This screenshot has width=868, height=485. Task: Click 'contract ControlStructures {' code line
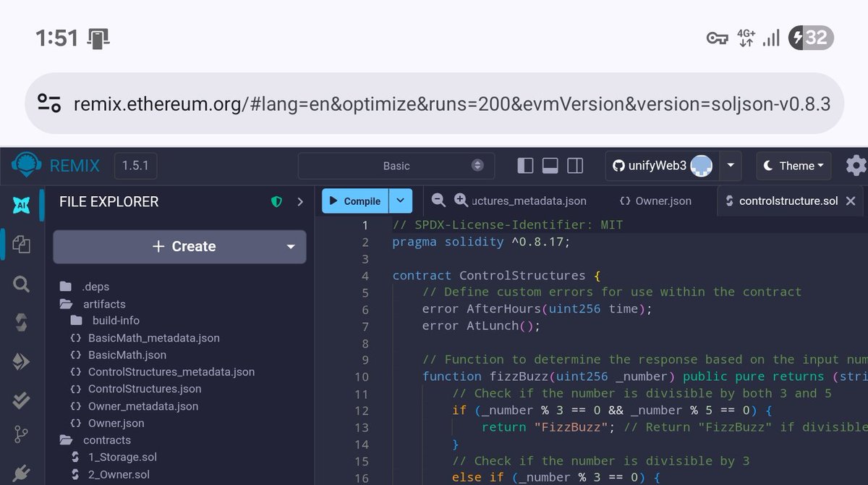[x=496, y=276]
